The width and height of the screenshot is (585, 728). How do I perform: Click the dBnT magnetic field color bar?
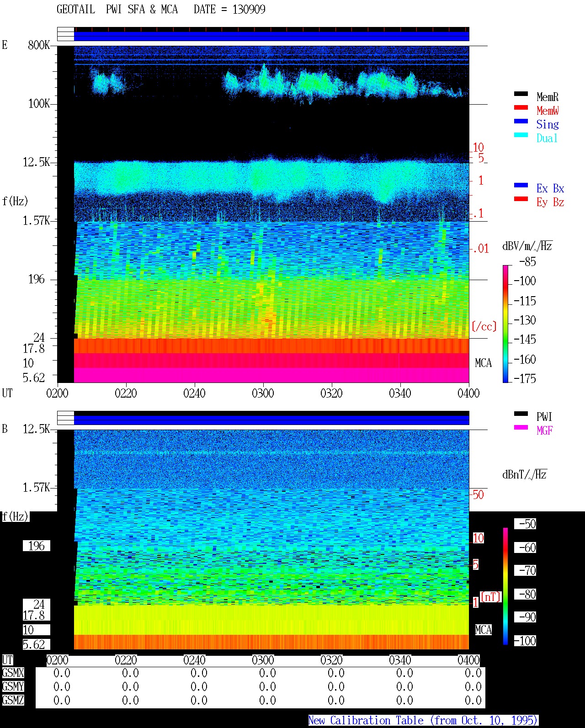pyautogui.click(x=505, y=586)
